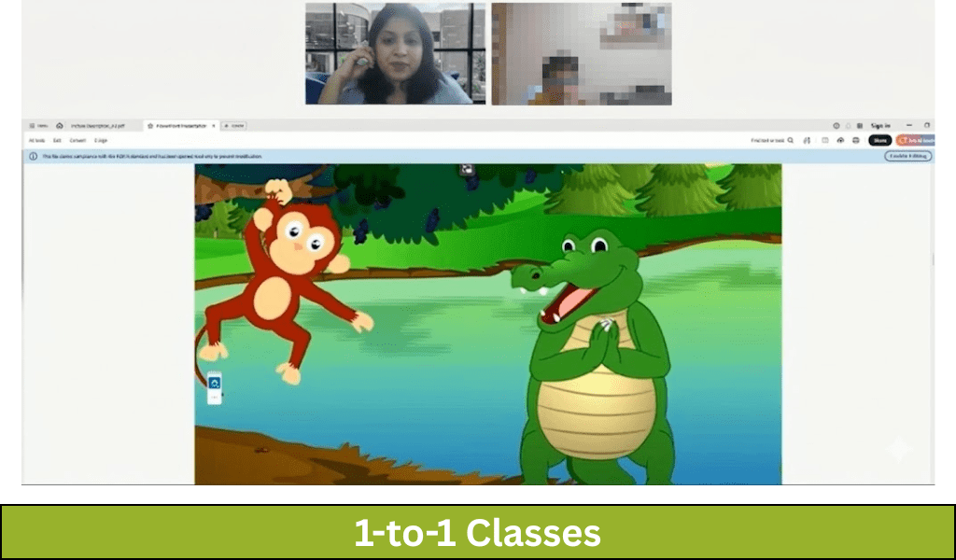This screenshot has width=956, height=560.
Task: Click the Create button beside tabs
Action: point(234,125)
